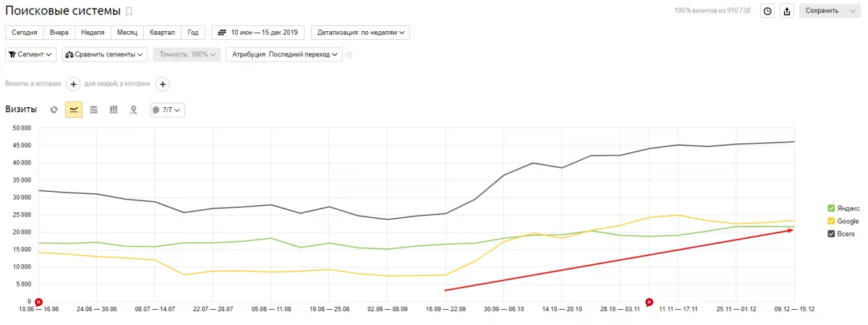Select the Месяц period tab
Screen dimensions: 868x325
click(127, 33)
